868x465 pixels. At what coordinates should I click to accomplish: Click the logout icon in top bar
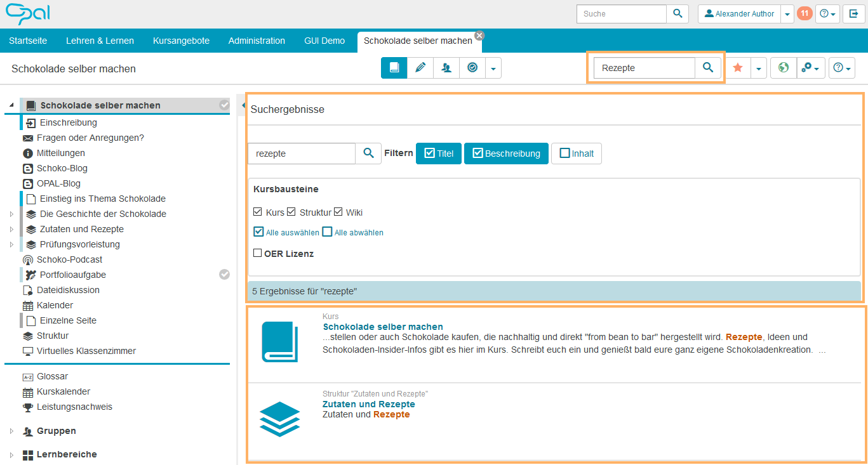853,13
